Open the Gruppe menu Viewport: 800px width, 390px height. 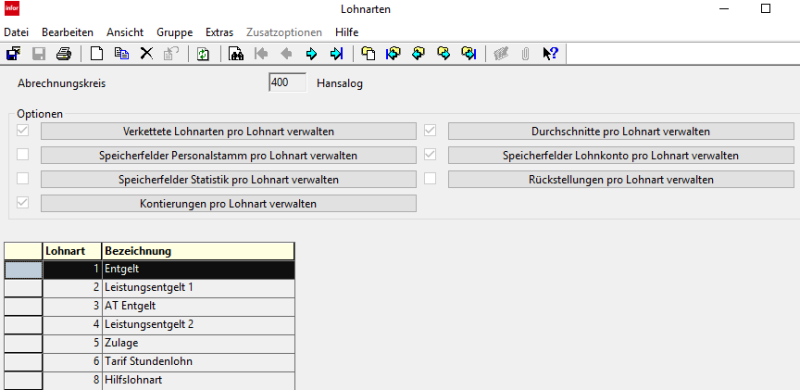click(x=174, y=32)
